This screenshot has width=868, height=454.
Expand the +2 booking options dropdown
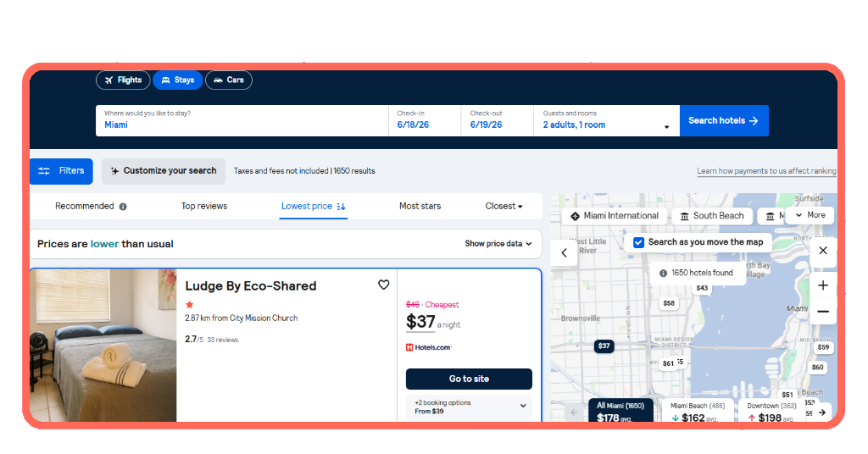469,407
